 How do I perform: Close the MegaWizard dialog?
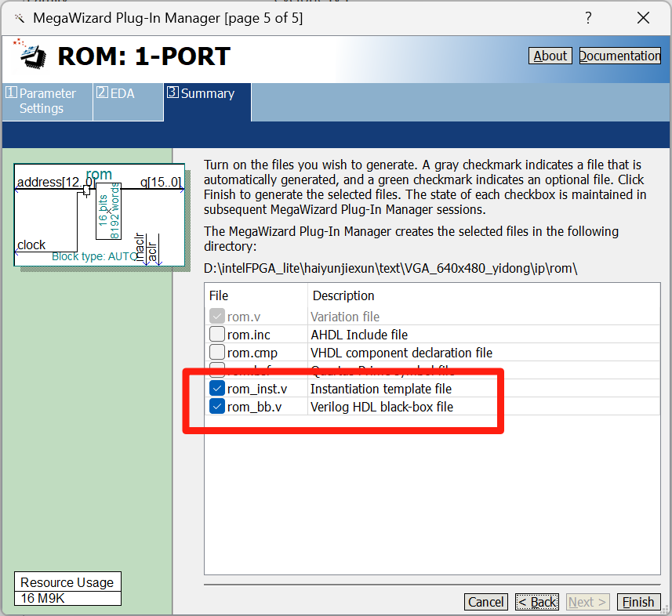point(643,18)
